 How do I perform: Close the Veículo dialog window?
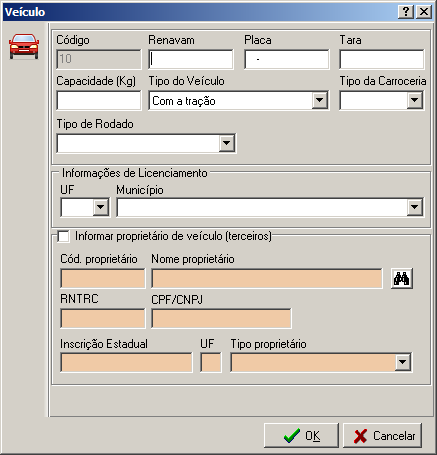[x=424, y=12]
